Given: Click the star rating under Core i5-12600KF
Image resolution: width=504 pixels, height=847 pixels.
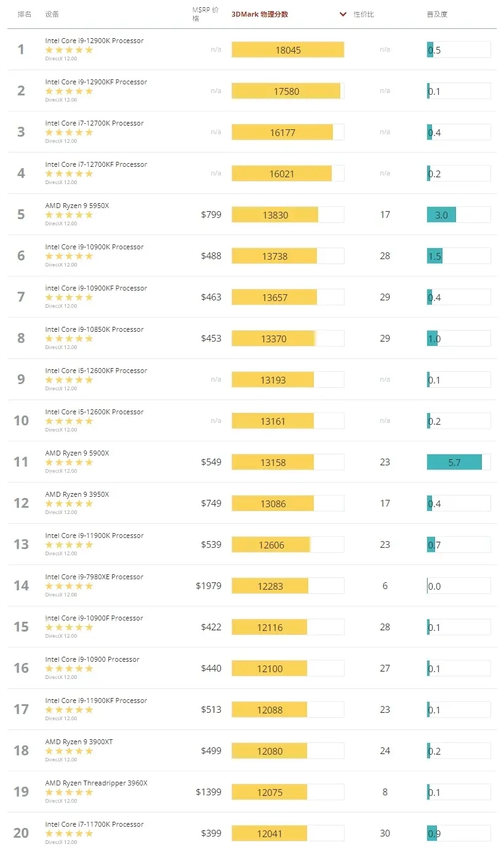Looking at the screenshot, I should point(69,380).
